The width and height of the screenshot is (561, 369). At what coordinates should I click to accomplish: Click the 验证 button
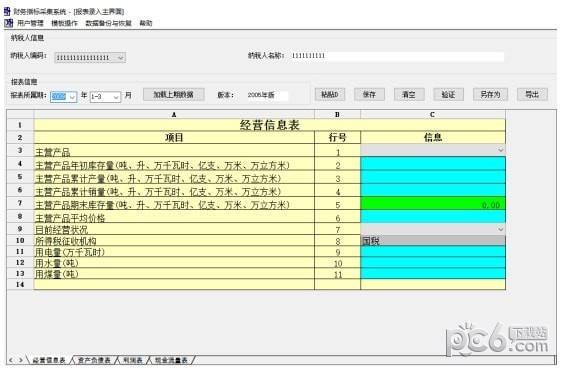tap(448, 94)
